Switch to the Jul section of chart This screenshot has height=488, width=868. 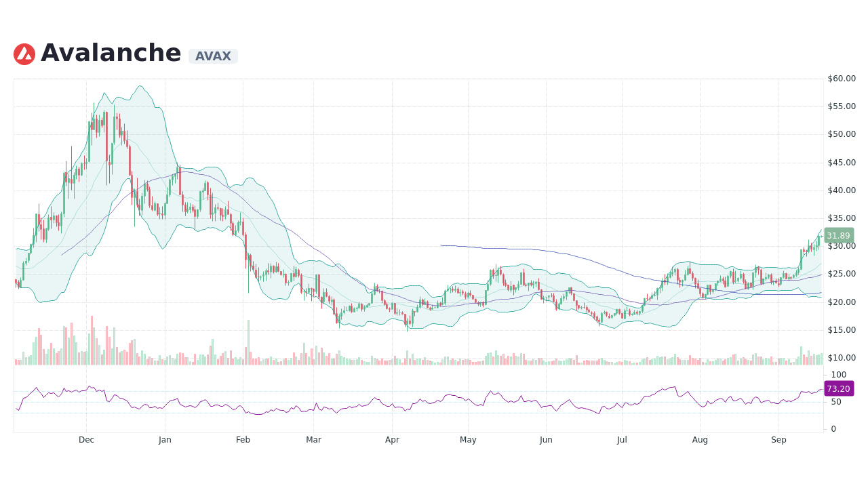point(621,439)
